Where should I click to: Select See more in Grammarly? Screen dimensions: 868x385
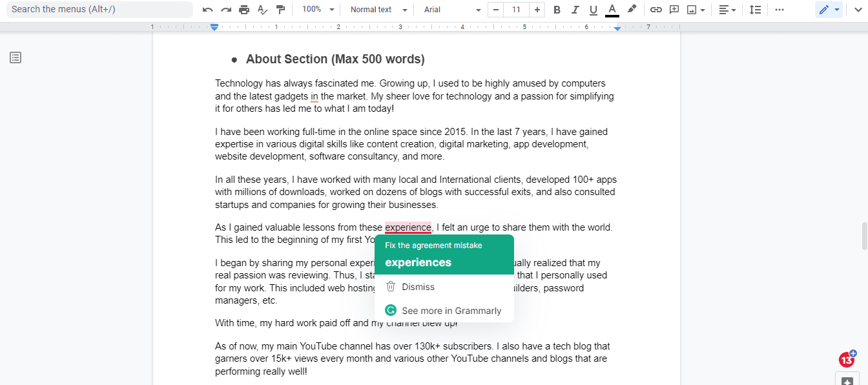[x=451, y=311]
